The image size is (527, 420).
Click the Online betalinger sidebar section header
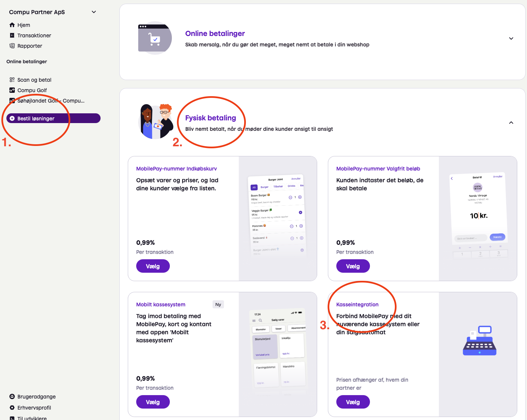tap(27, 62)
